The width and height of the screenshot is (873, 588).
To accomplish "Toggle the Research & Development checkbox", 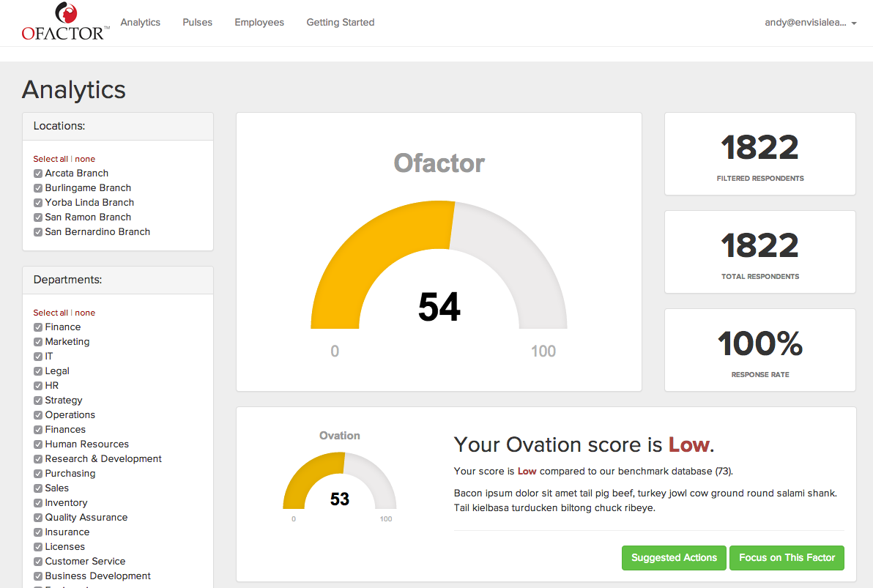I will point(38,459).
